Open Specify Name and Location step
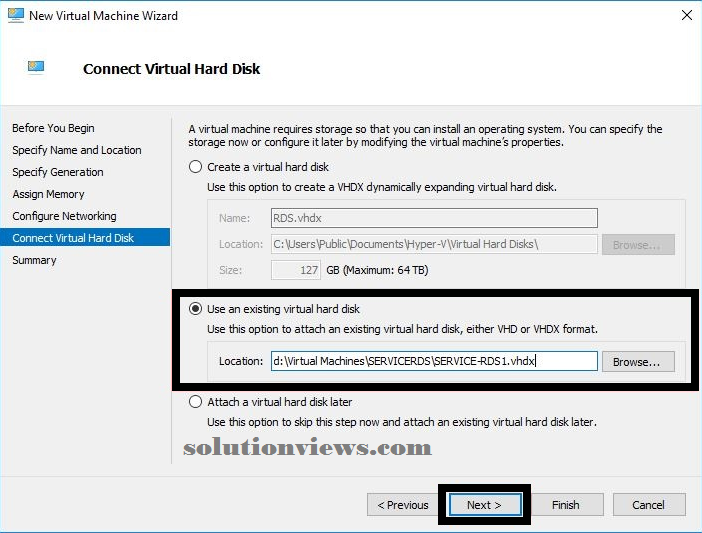The height and width of the screenshot is (533, 702). click(x=77, y=150)
